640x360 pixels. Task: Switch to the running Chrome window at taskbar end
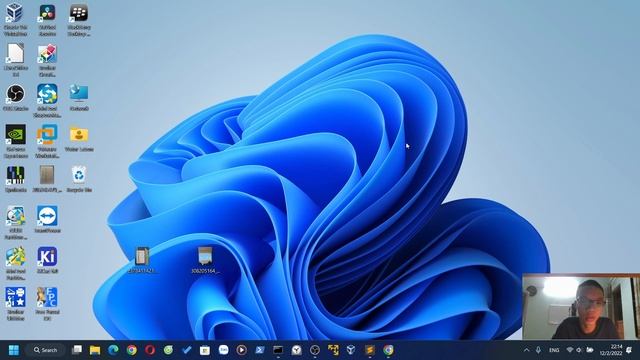coord(388,350)
